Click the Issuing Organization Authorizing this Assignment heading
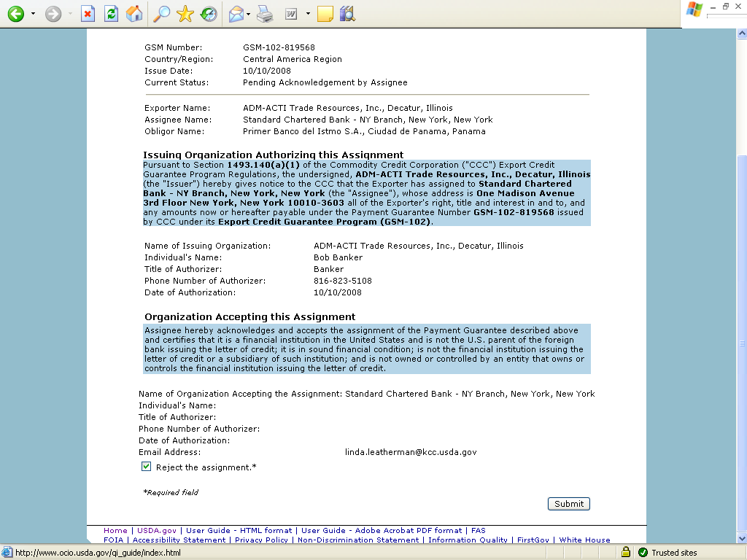Image resolution: width=747 pixels, height=560 pixels. click(x=274, y=155)
